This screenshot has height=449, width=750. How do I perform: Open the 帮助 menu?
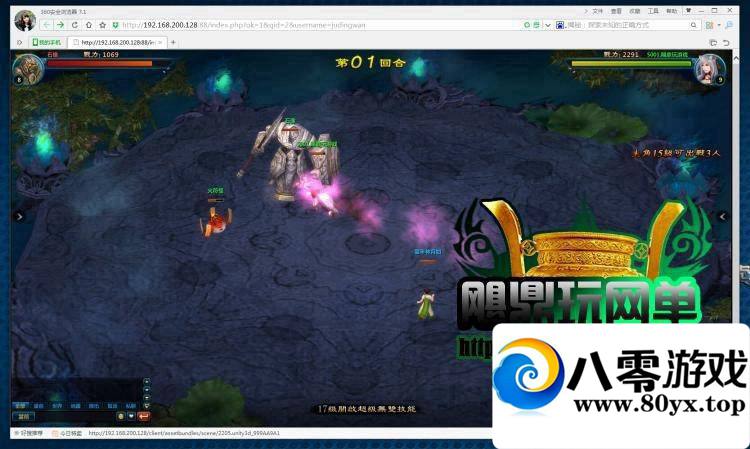(672, 11)
